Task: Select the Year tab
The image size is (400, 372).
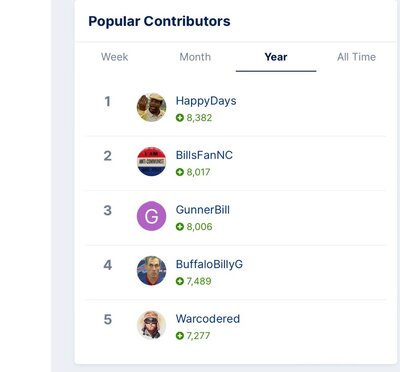Action: point(276,57)
